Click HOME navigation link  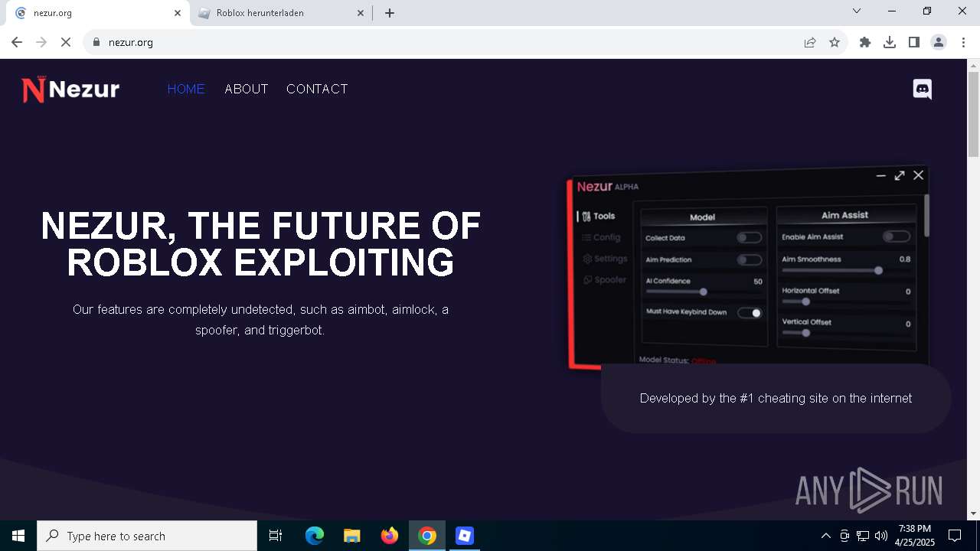click(186, 90)
